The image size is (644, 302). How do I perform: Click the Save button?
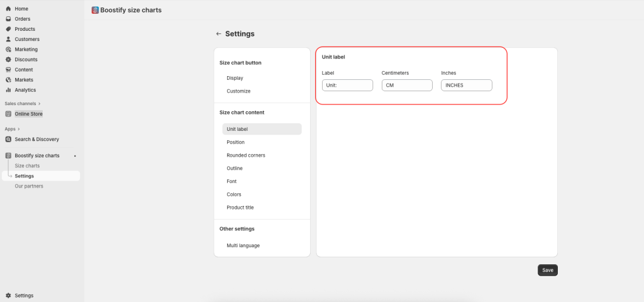(548, 270)
